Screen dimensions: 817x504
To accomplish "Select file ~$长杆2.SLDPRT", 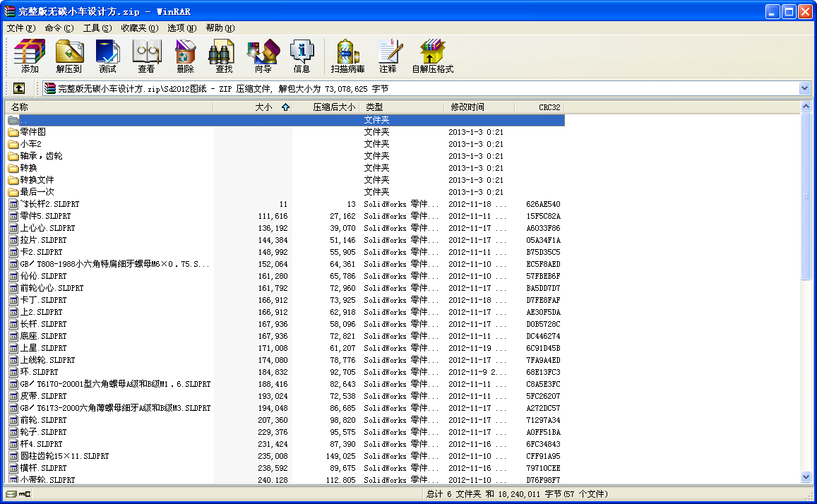I will (x=285, y=204).
